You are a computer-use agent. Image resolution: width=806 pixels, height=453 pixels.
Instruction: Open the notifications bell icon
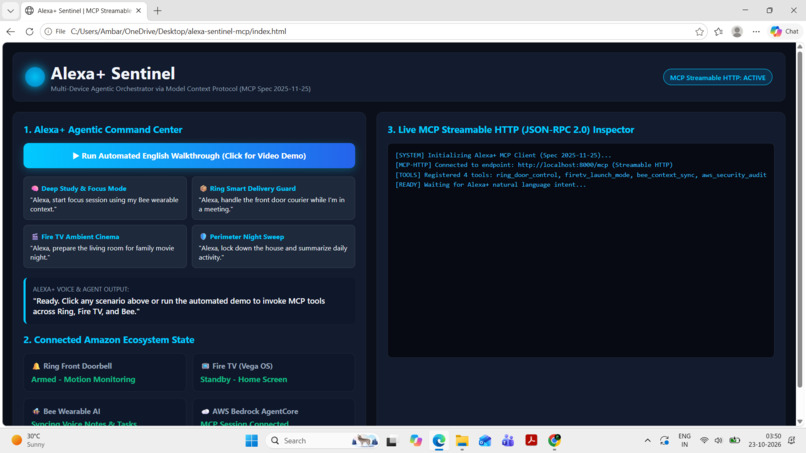click(792, 441)
